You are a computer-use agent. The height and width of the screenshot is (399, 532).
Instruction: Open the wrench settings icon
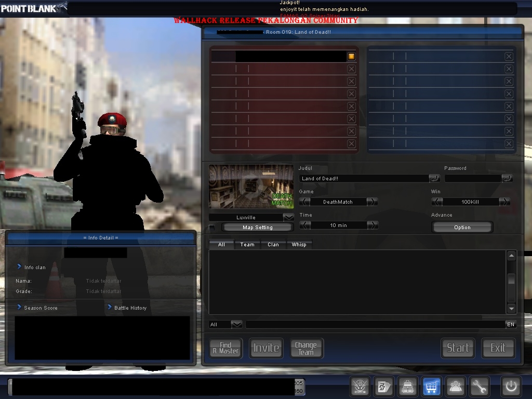click(x=478, y=386)
